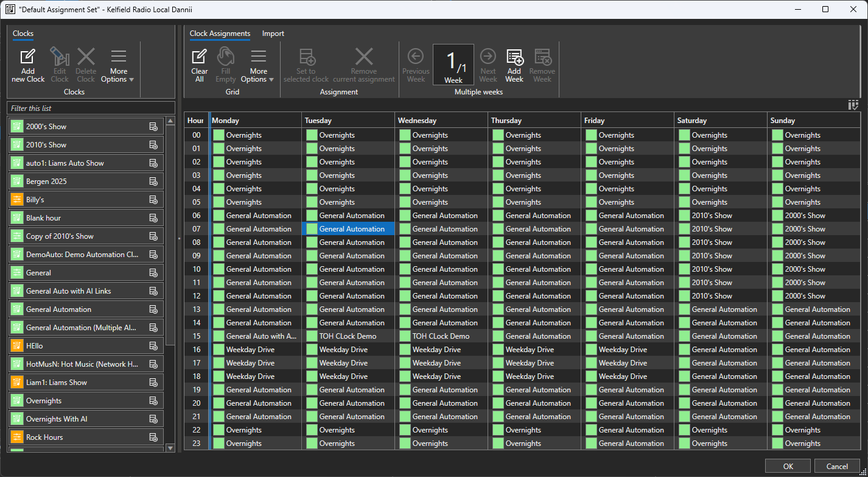
Task: Click the Edit Clock icon
Action: [60, 57]
